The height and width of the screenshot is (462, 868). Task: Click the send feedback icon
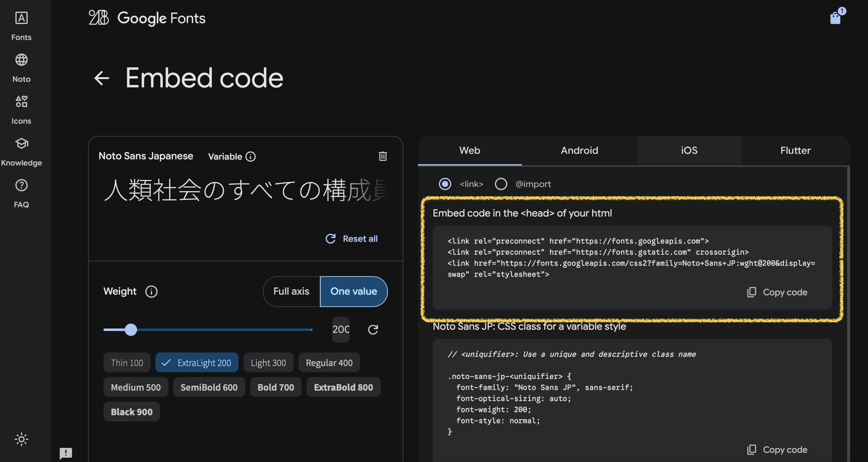pyautogui.click(x=66, y=453)
